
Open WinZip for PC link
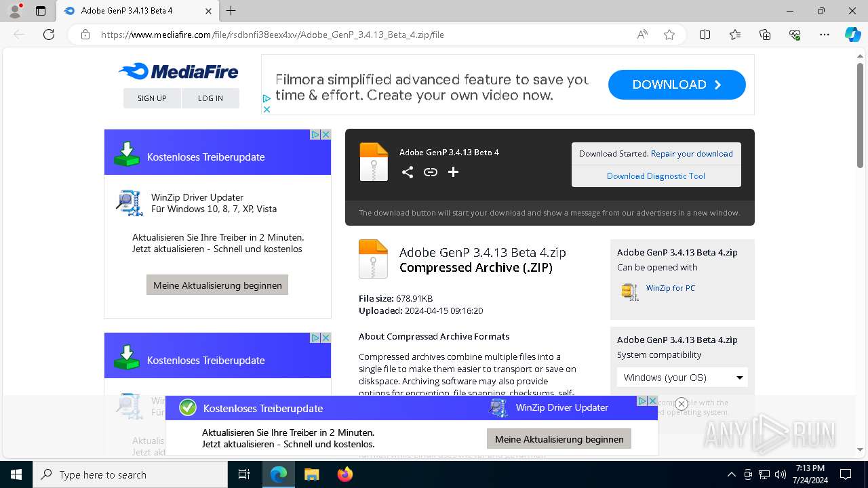[671, 288]
